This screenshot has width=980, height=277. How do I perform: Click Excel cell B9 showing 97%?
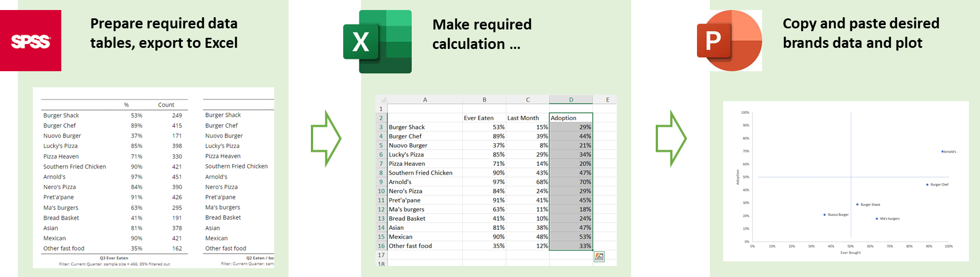(484, 182)
